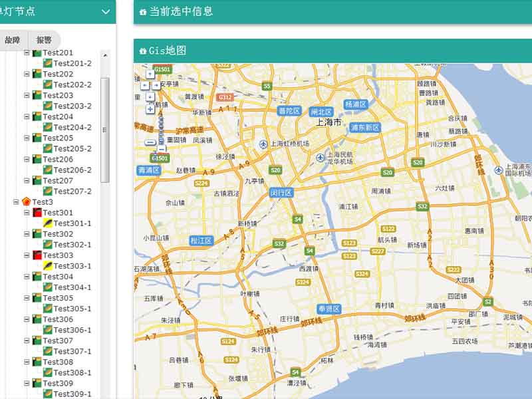Click the pill-shaped zoom slider handle on the map
The height and width of the screenshot is (399, 532).
tap(150, 142)
